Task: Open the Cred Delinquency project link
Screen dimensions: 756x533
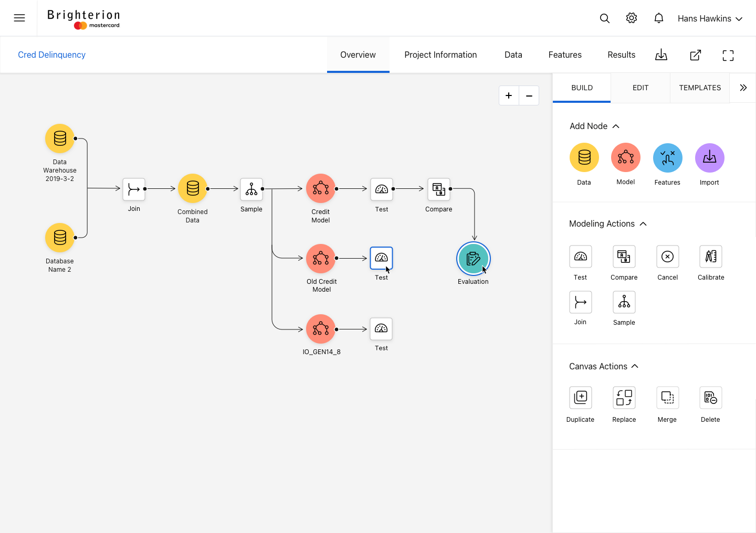Action: 51,55
